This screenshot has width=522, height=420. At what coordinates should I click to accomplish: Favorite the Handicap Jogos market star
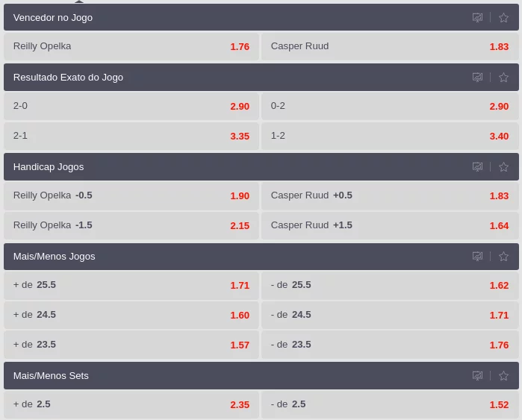click(503, 166)
